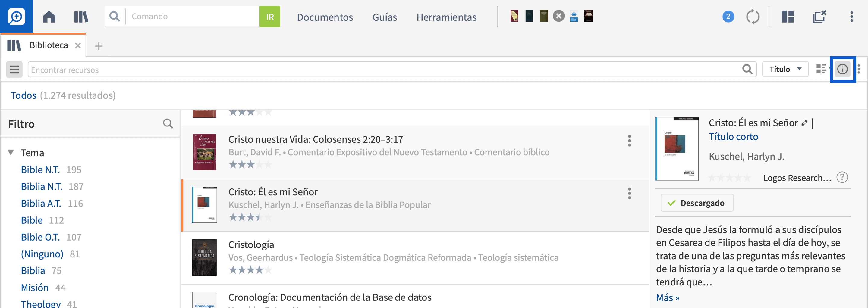Filter by Biblia A.T. topic
Viewport: 868px width, 308px height.
click(41, 203)
